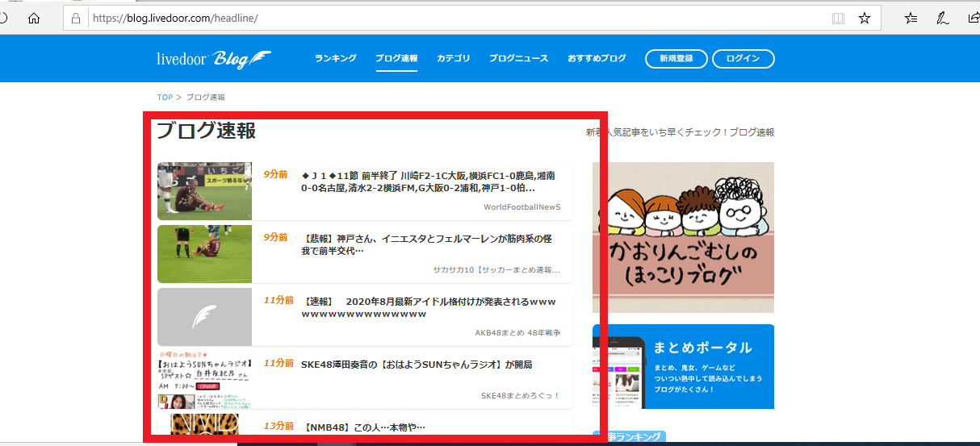
Task: Open the ランキング menu item
Action: pos(336,58)
